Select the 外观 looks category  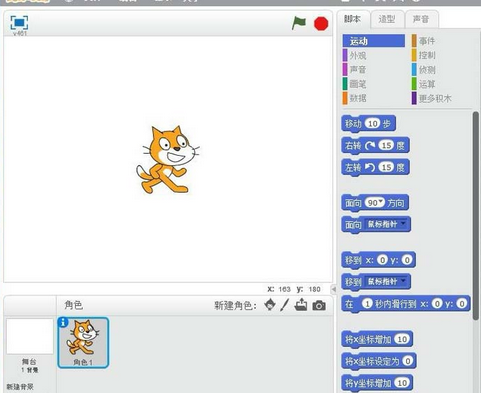(355, 55)
